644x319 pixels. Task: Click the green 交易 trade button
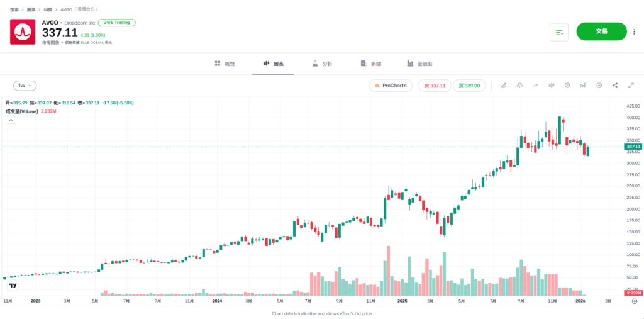tap(601, 31)
